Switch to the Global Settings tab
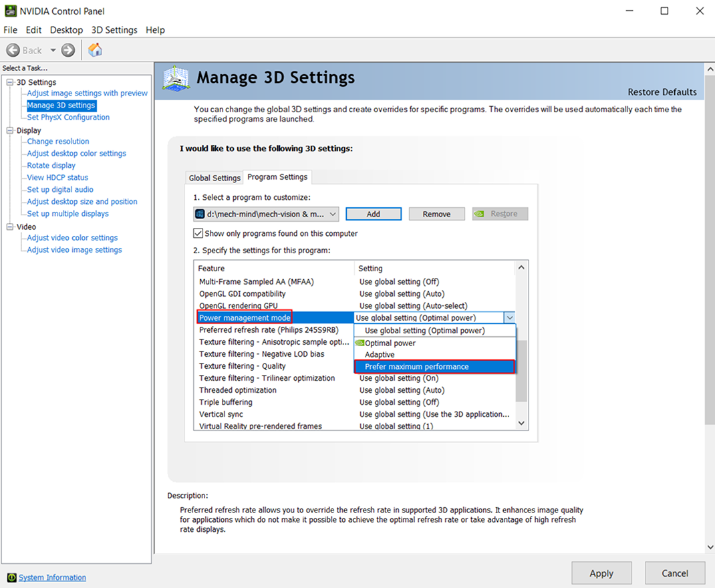This screenshot has width=715, height=588. point(214,178)
